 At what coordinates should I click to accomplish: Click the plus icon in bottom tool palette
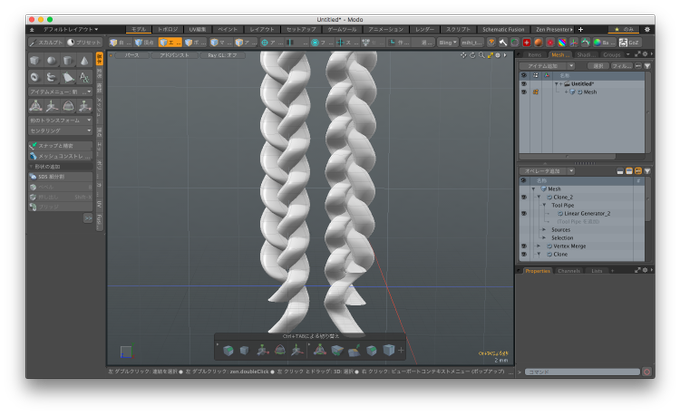pos(401,350)
